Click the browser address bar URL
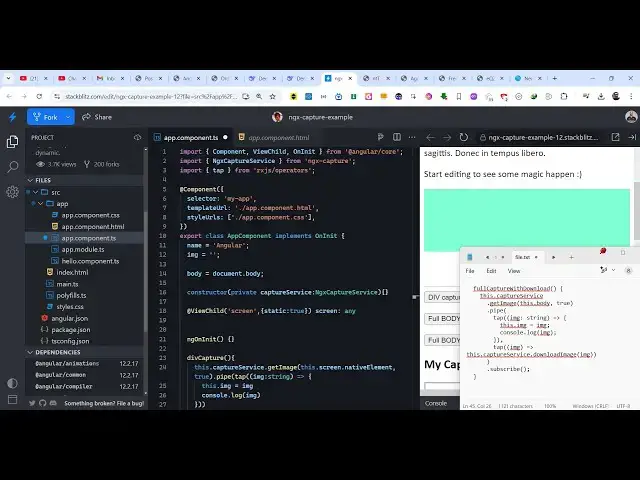Screen dimensions: 640x480 pos(151,97)
